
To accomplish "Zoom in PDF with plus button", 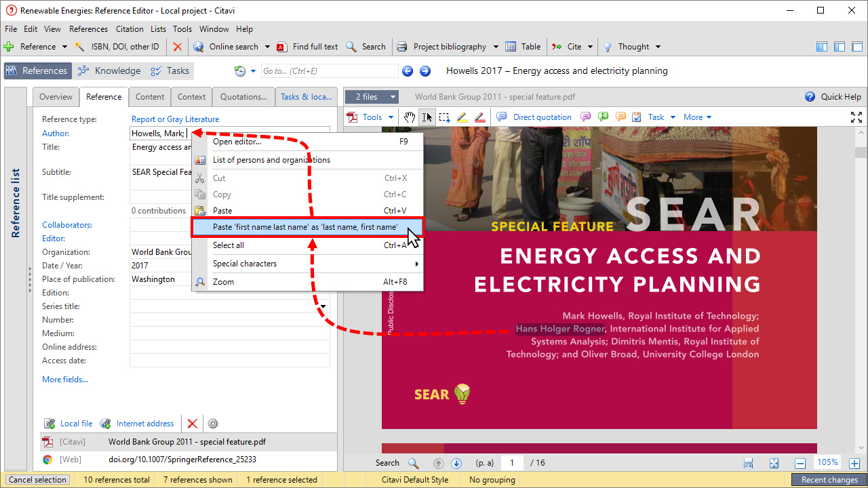I will point(854,463).
